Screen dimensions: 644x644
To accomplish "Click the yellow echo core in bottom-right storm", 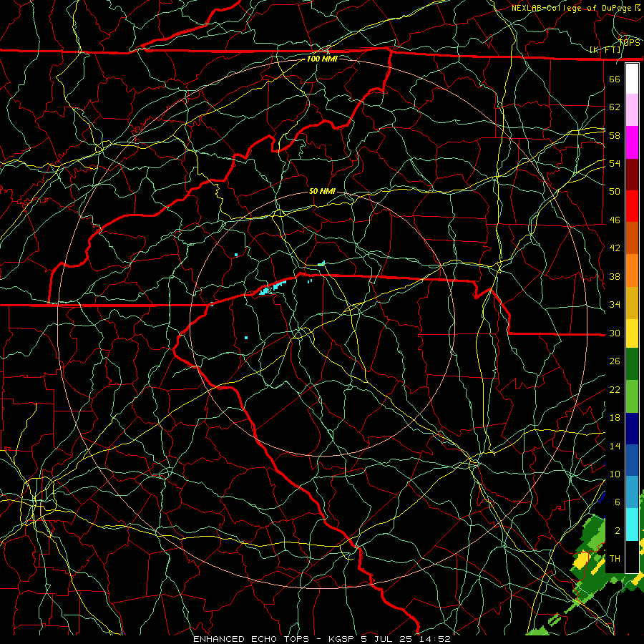I will click(582, 560).
